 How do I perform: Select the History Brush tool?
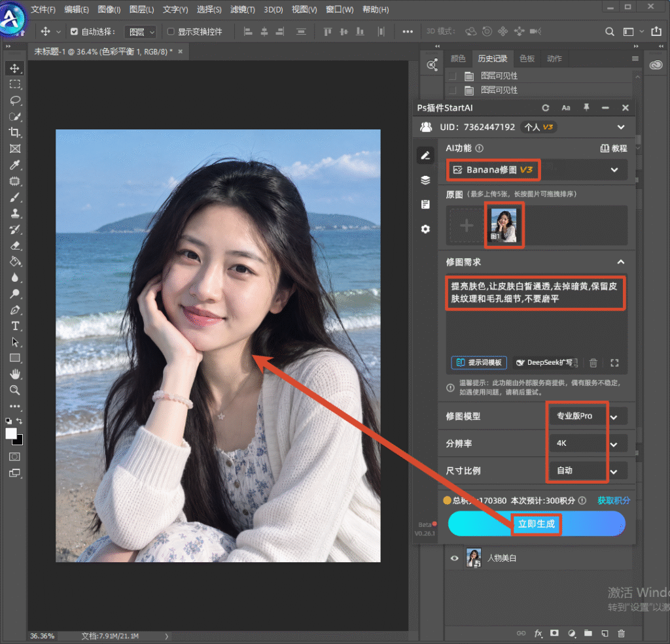[15, 229]
